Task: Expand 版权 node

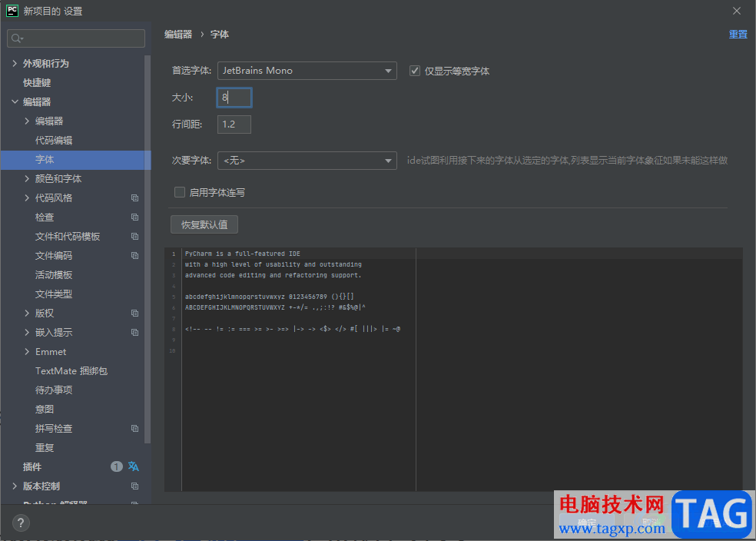Action: point(27,314)
